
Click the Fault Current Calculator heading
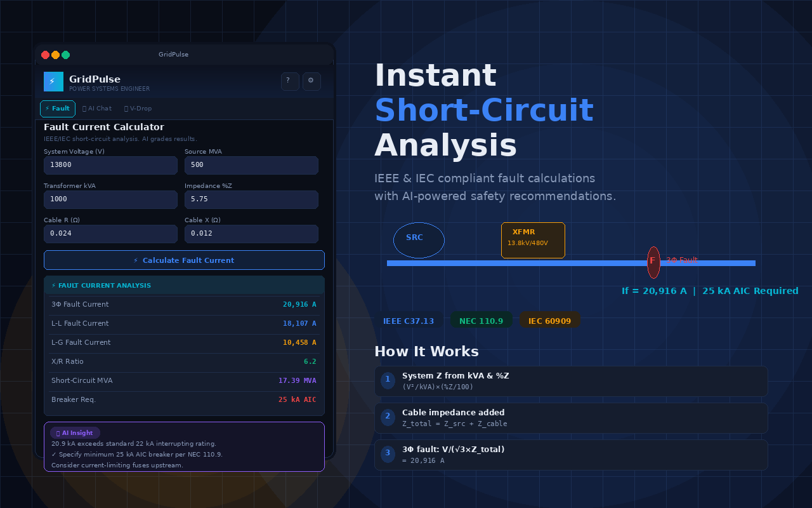click(104, 127)
